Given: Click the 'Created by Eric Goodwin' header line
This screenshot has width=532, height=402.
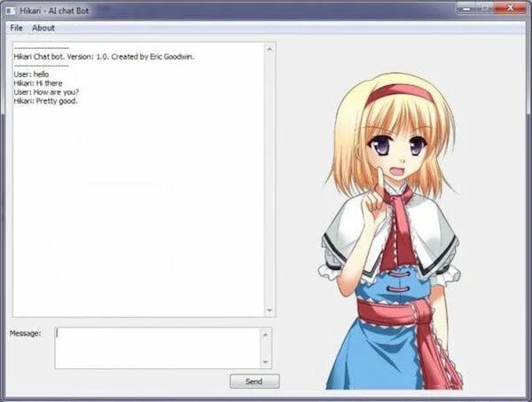Looking at the screenshot, I should pos(104,57).
